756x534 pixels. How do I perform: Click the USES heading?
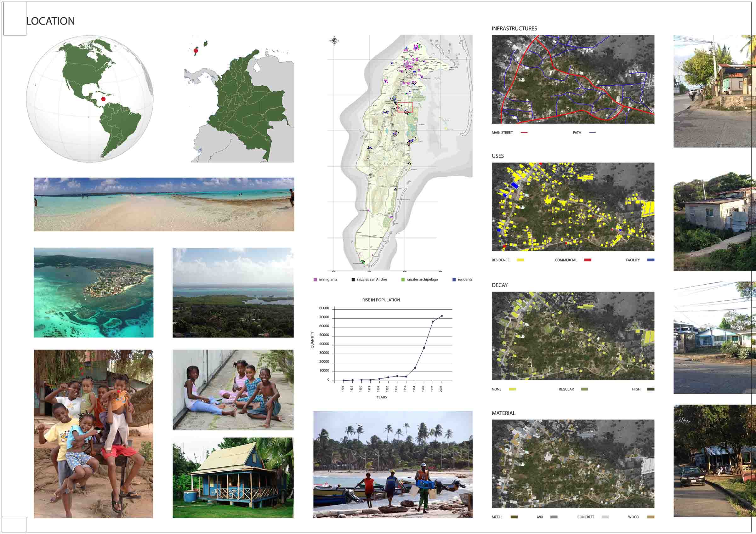498,156
